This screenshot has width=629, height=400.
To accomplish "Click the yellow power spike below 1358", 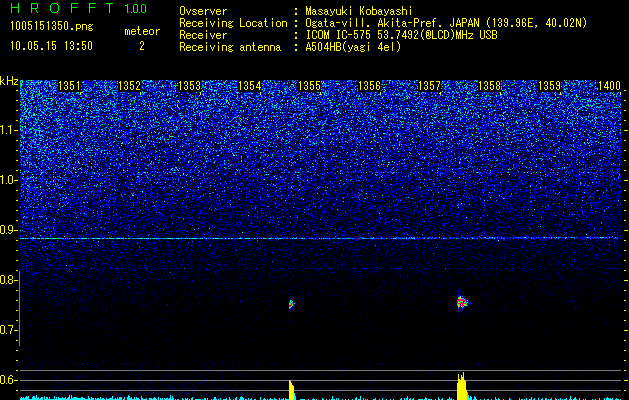I will (462, 386).
